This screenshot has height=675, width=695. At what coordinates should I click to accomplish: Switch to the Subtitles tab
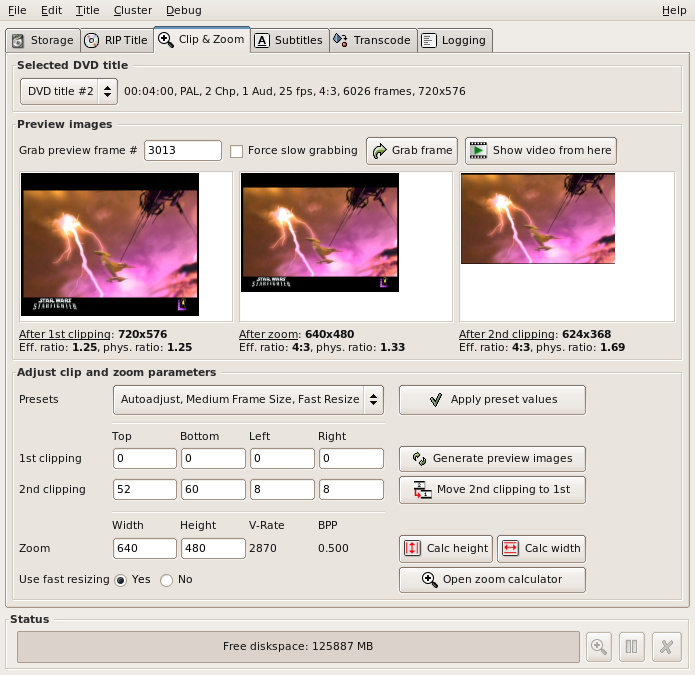point(289,40)
